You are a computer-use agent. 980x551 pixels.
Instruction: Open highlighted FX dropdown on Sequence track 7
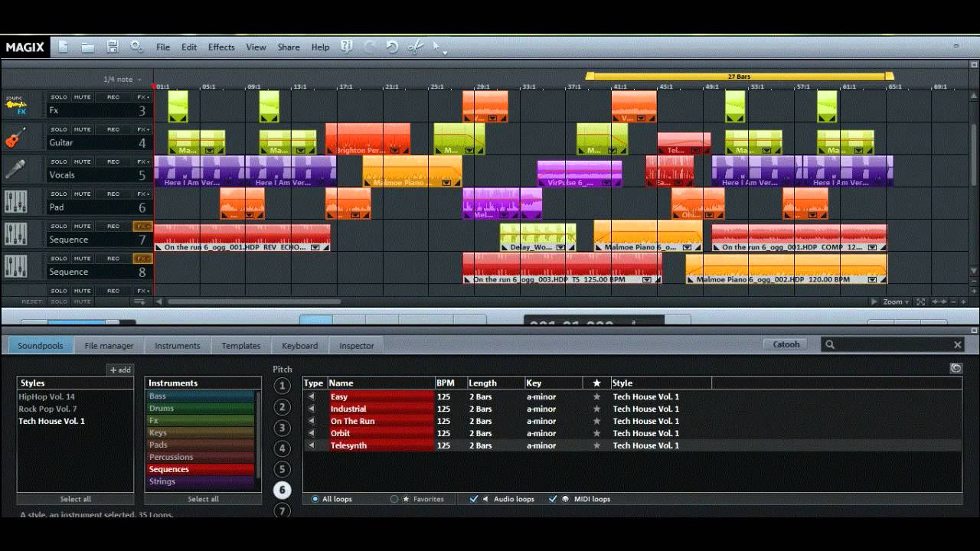point(143,226)
